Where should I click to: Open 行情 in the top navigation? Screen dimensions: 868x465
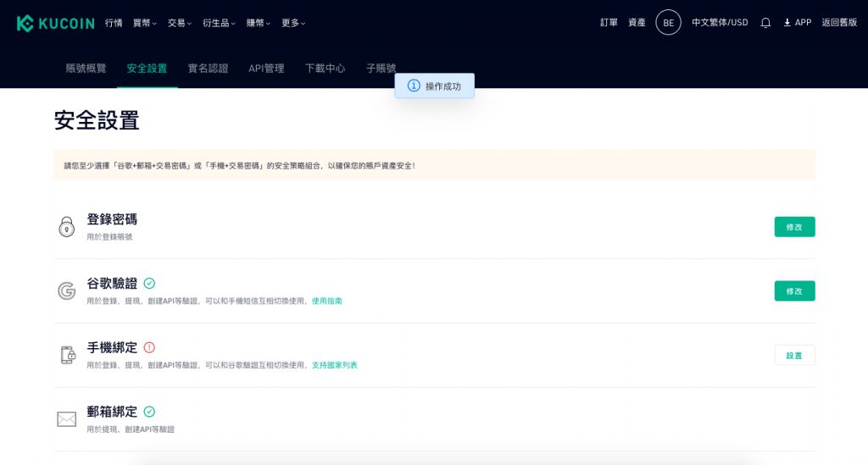[114, 23]
